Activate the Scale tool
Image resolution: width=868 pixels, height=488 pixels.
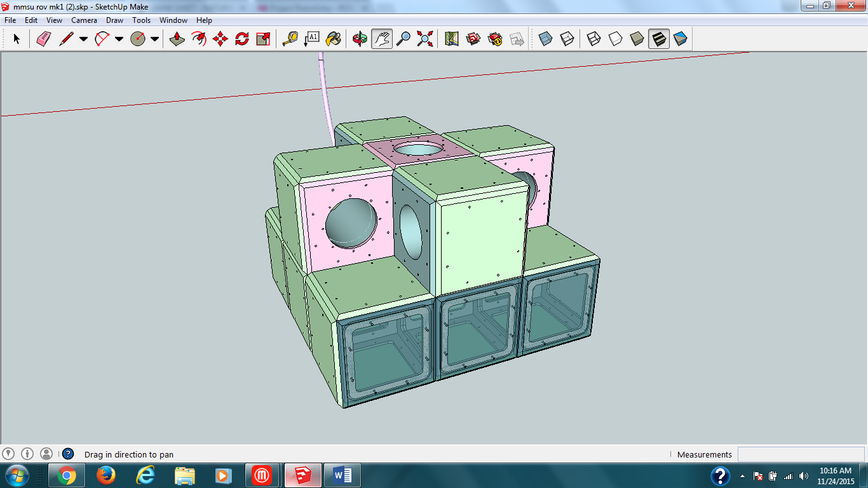pos(263,39)
